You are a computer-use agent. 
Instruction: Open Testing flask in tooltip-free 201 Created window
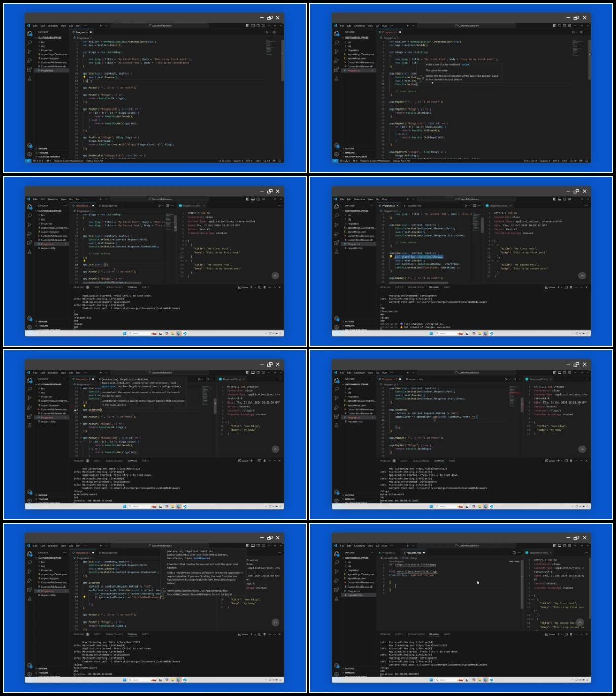(337, 425)
